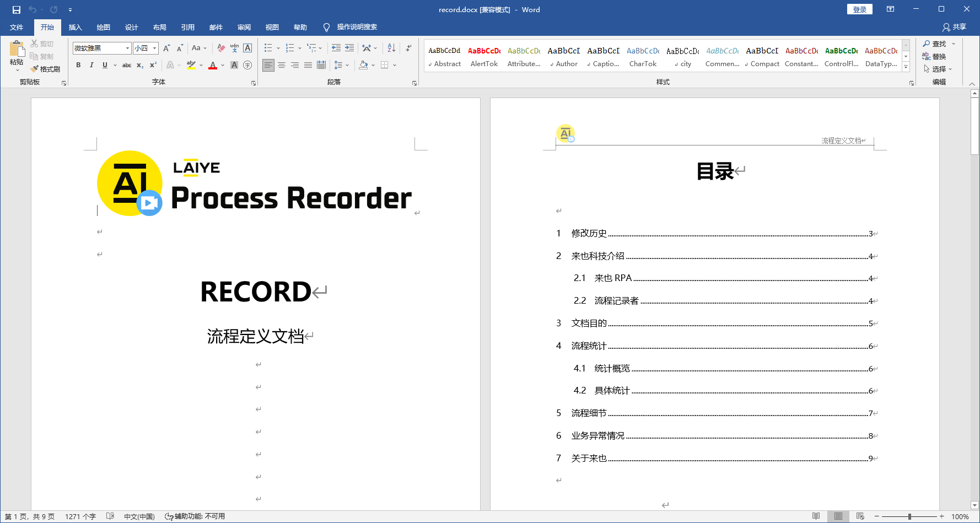Open the paragraph dialog launcher
Screen dimensions: 980x523
click(x=414, y=83)
